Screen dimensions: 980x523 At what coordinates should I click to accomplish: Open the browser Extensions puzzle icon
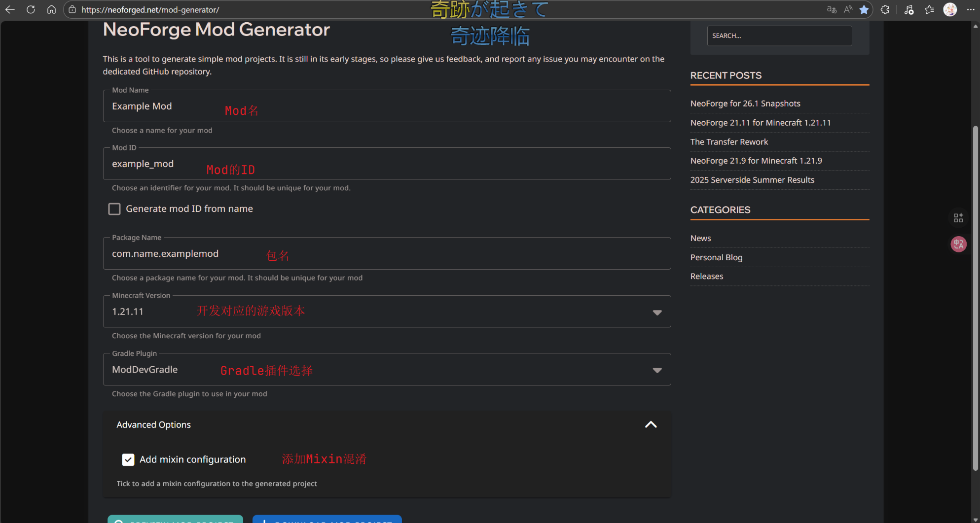coord(885,9)
